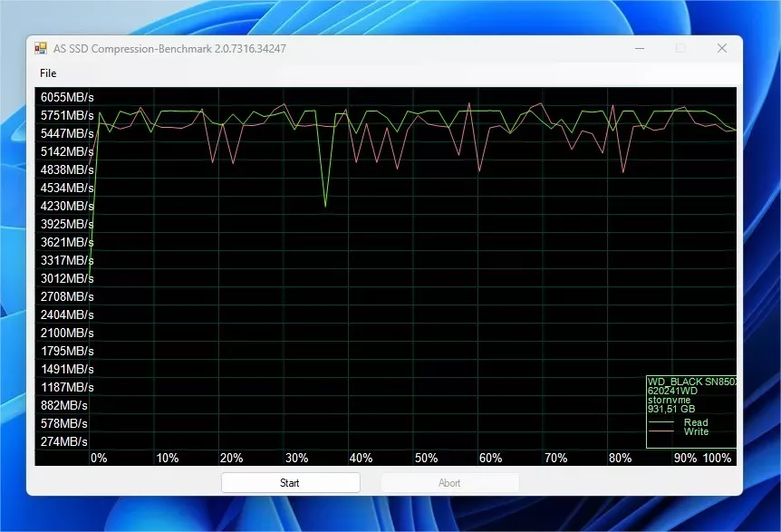This screenshot has height=532, width=781.
Task: Click the Start benchmark button
Action: coord(290,483)
